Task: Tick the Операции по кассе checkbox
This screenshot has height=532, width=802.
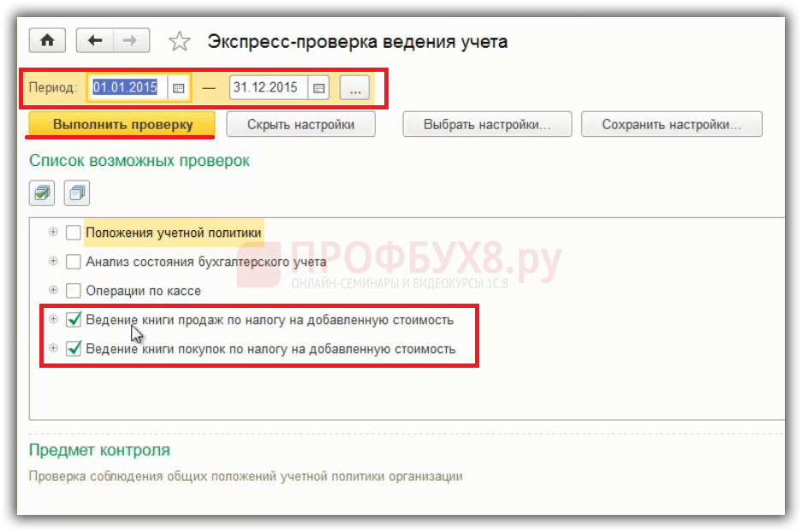Action: [x=74, y=291]
